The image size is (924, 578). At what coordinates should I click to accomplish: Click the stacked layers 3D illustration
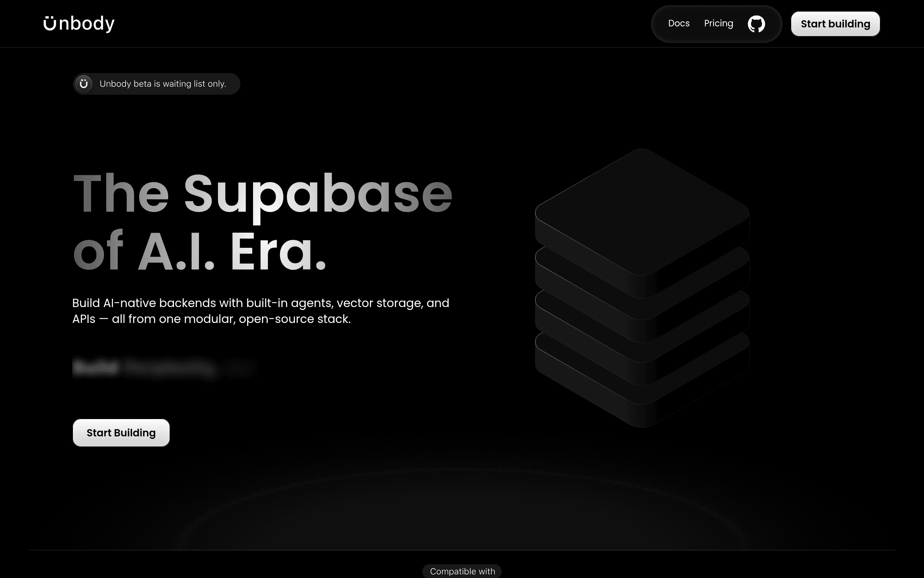click(642, 288)
